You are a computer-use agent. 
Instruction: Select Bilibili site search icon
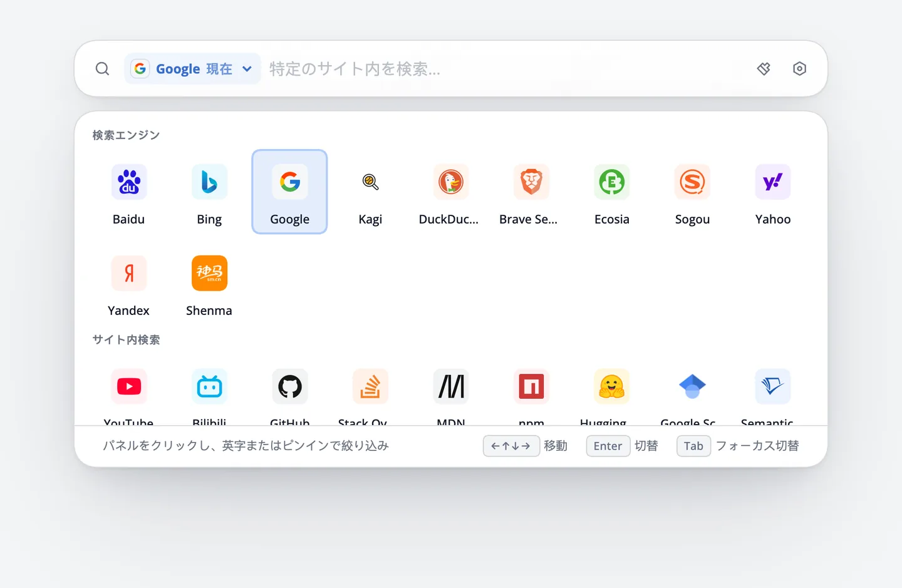click(x=209, y=386)
